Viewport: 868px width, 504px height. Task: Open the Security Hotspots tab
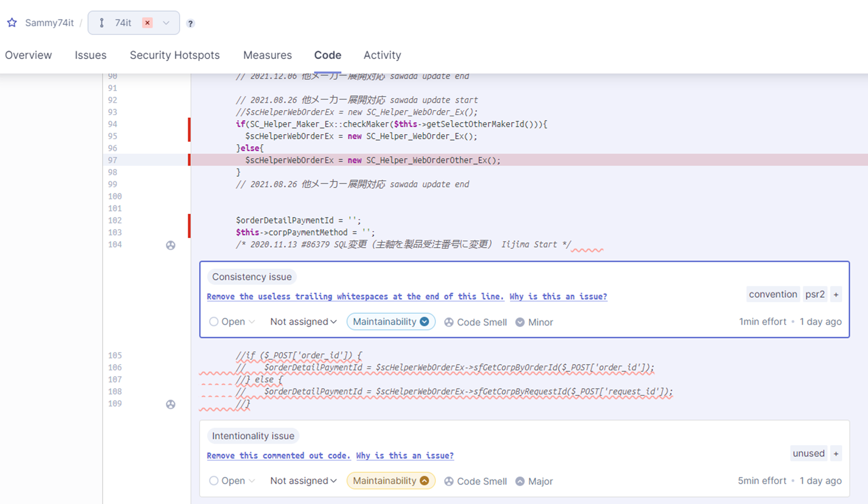174,55
